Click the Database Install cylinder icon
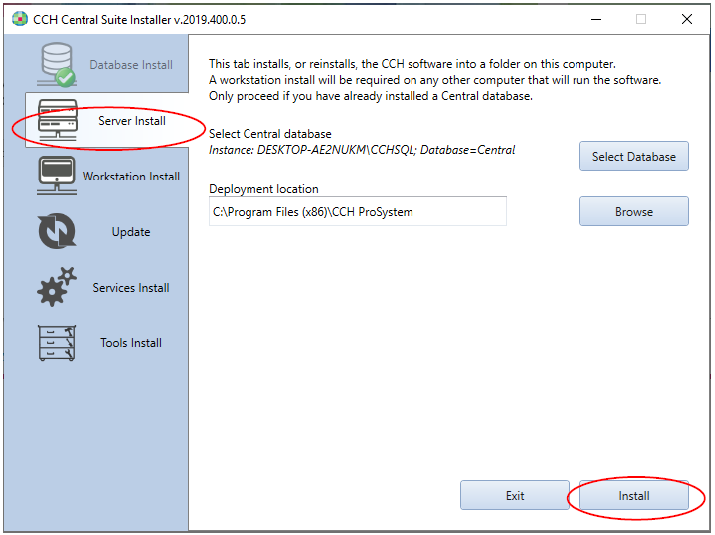The image size is (715, 535). coord(57,64)
